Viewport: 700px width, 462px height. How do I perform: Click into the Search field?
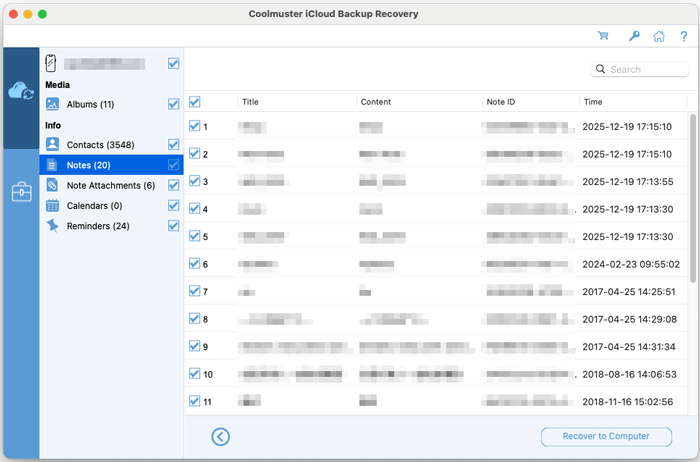click(639, 69)
